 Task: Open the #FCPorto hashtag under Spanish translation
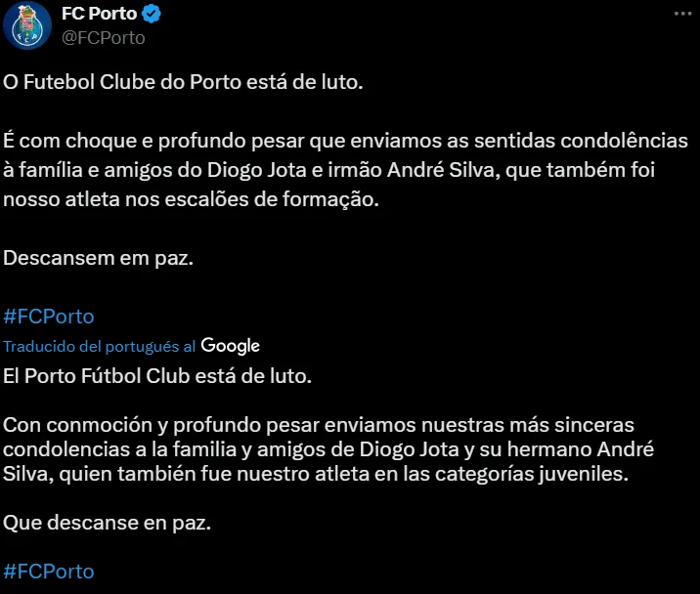click(49, 572)
